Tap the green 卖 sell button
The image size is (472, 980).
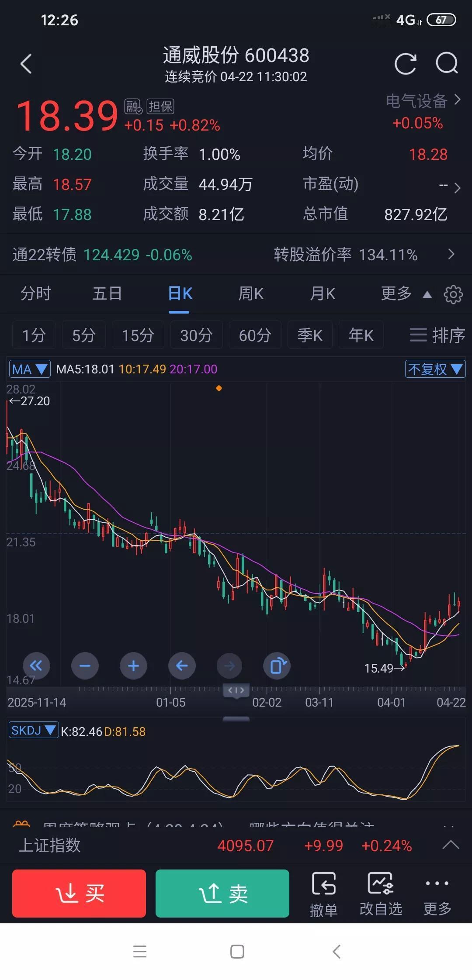[222, 893]
